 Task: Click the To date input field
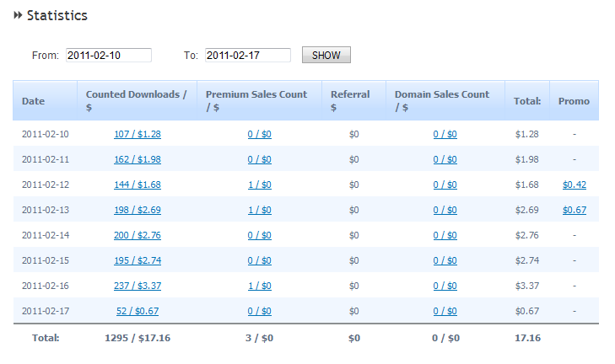coord(247,56)
